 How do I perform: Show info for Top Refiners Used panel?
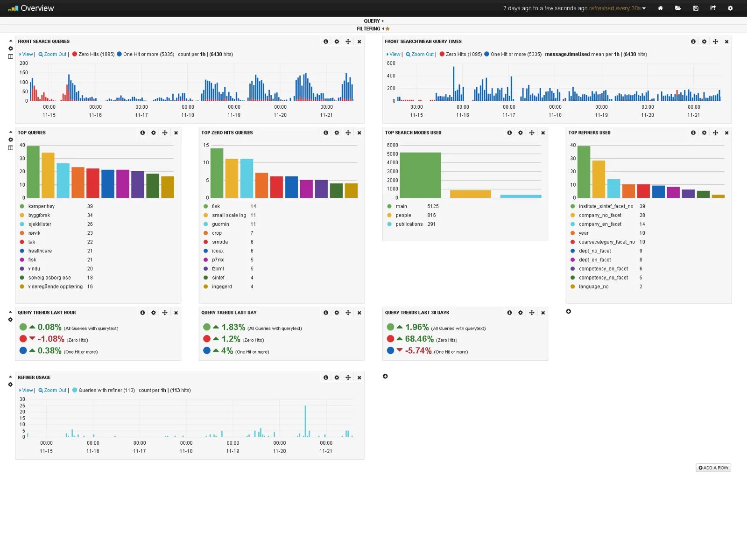point(693,133)
